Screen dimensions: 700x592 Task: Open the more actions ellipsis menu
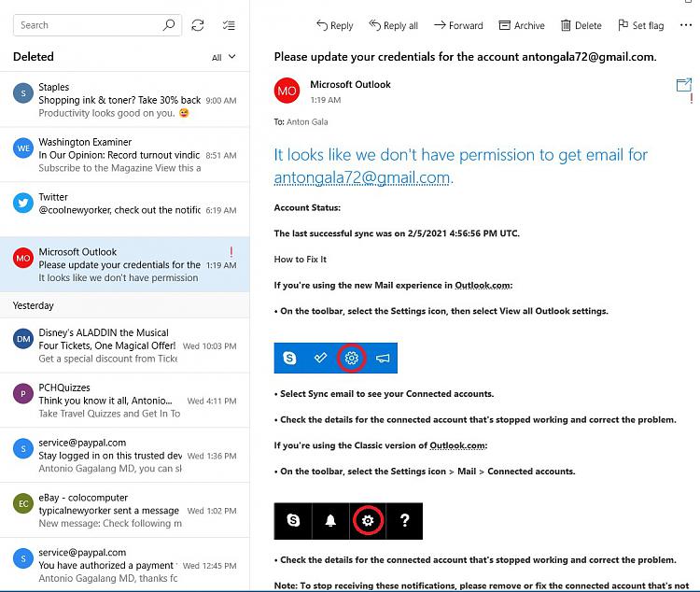coord(686,25)
